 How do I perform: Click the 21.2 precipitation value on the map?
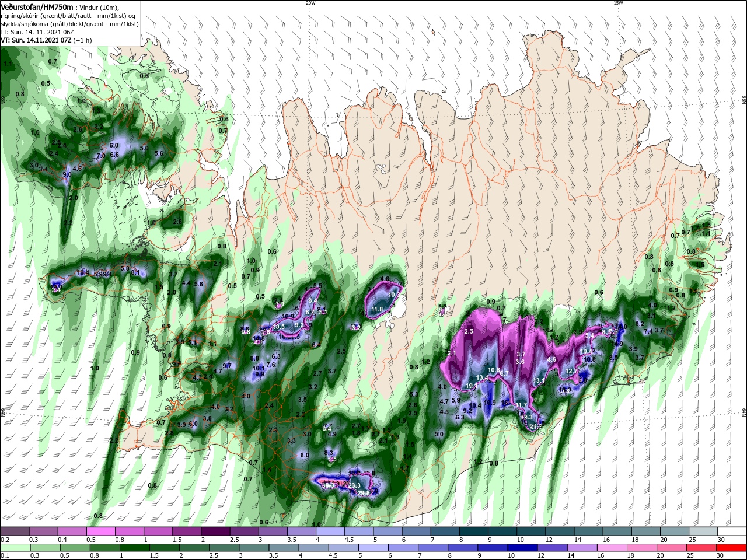[x=536, y=426]
